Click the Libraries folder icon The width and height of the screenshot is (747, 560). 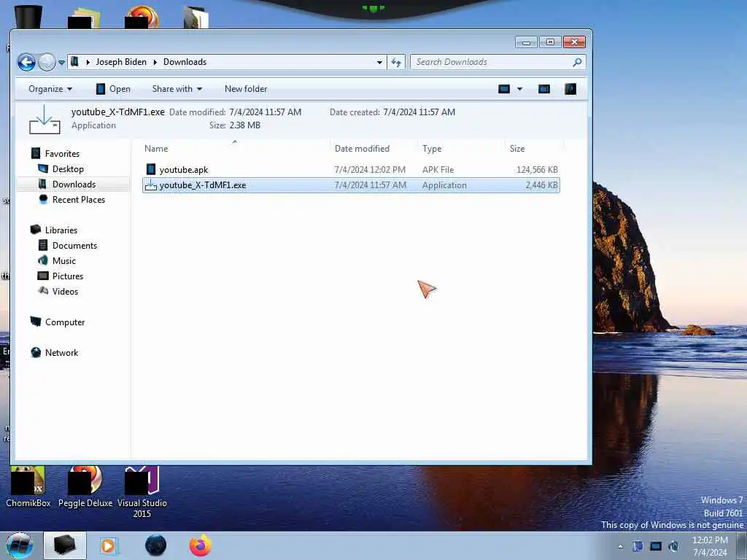click(x=36, y=230)
